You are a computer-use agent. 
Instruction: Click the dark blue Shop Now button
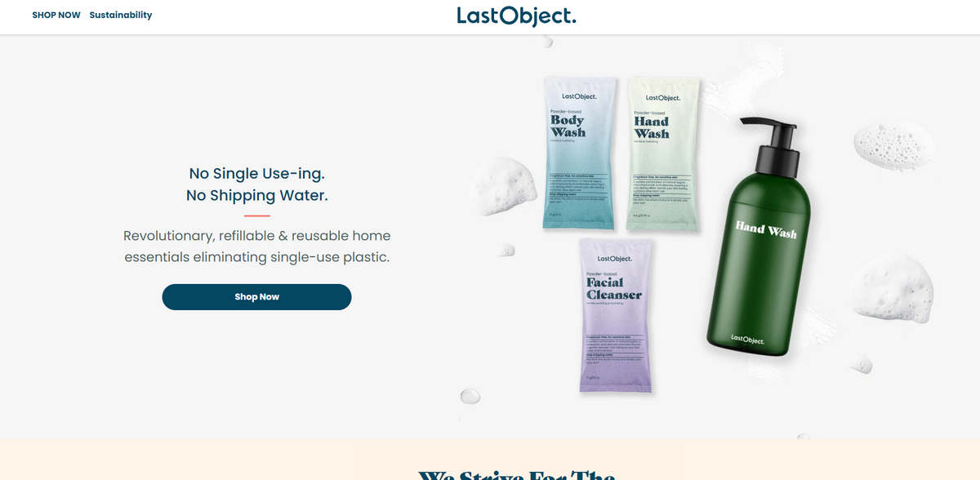pos(256,297)
